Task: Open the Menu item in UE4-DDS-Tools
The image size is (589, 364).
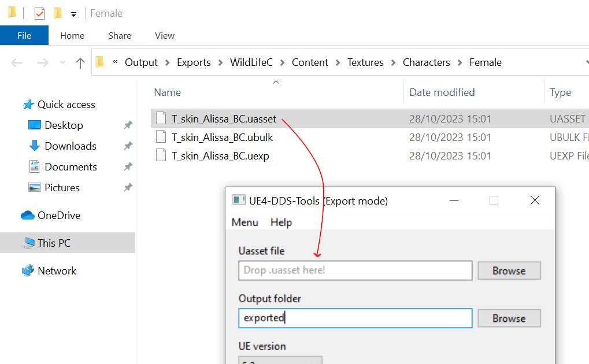Action: point(245,222)
